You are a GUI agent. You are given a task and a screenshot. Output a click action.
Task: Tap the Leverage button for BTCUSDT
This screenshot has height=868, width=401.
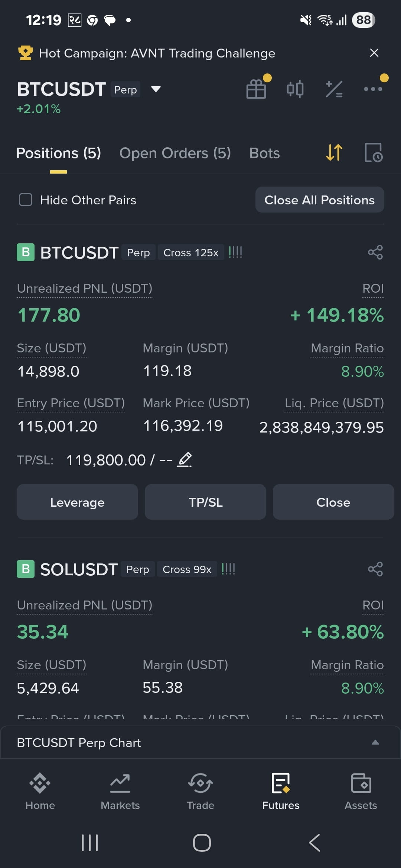click(x=77, y=502)
